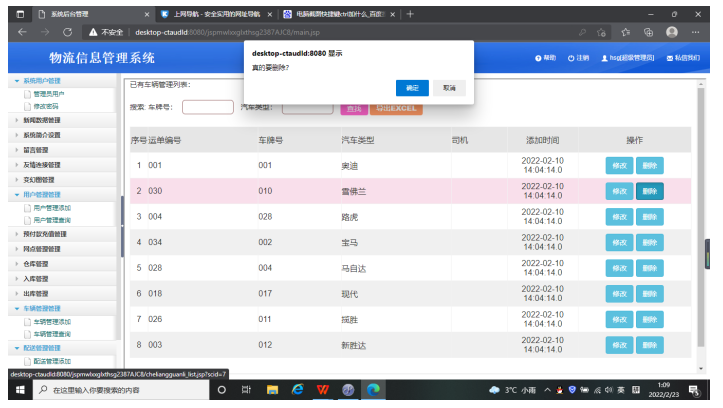Open the browser three-dot settings menu
Screen dimensions: 723x408
click(x=695, y=32)
